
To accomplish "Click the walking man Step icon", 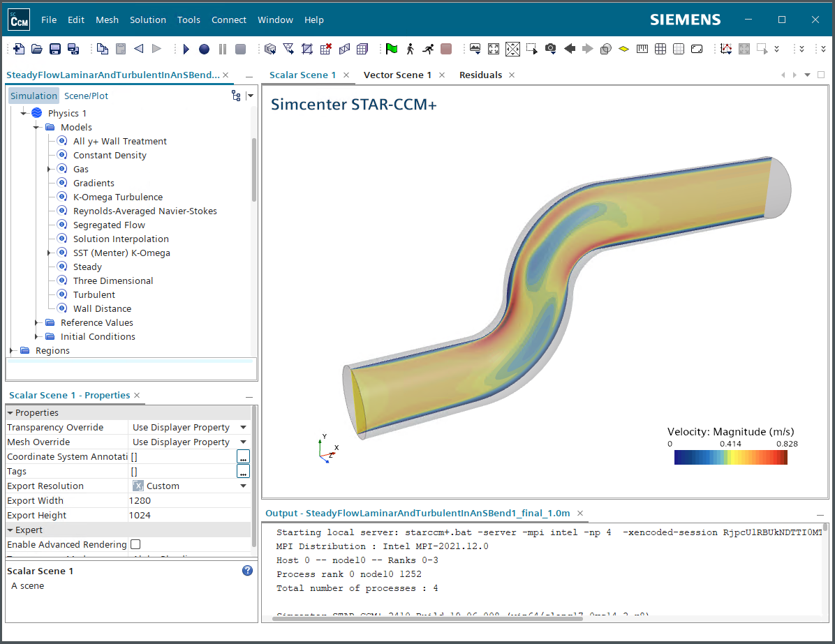I will 410,49.
